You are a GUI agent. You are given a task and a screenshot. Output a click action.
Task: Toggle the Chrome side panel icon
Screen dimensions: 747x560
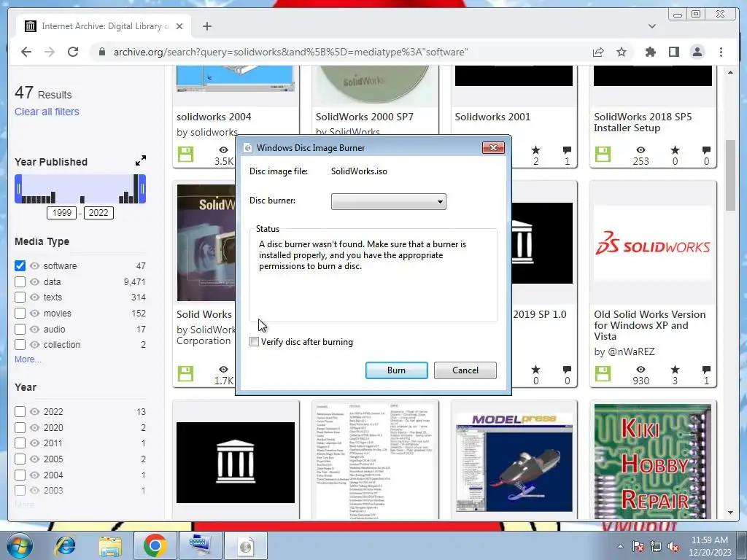pos(673,52)
